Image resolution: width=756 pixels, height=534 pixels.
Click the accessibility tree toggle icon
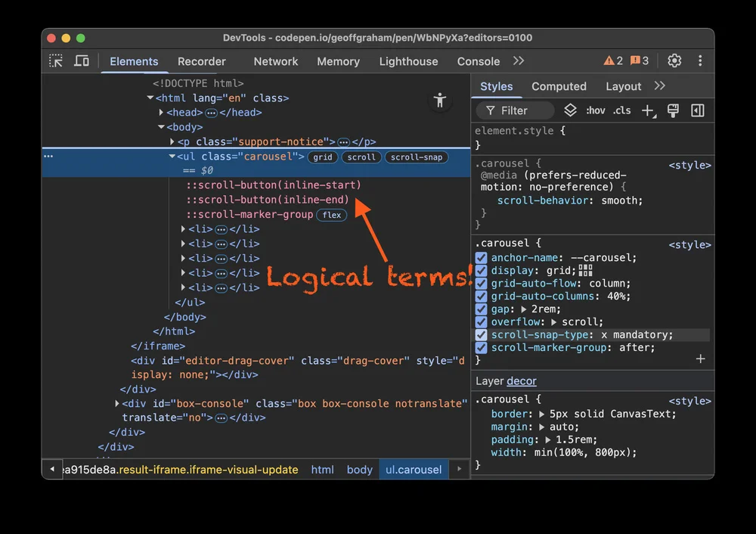click(440, 101)
